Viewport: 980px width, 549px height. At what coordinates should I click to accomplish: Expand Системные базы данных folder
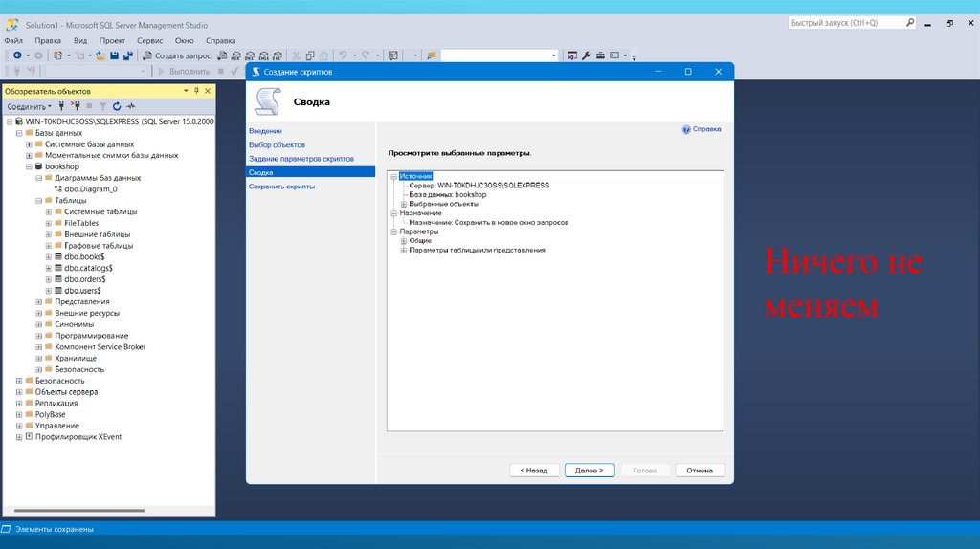pyautogui.click(x=29, y=144)
